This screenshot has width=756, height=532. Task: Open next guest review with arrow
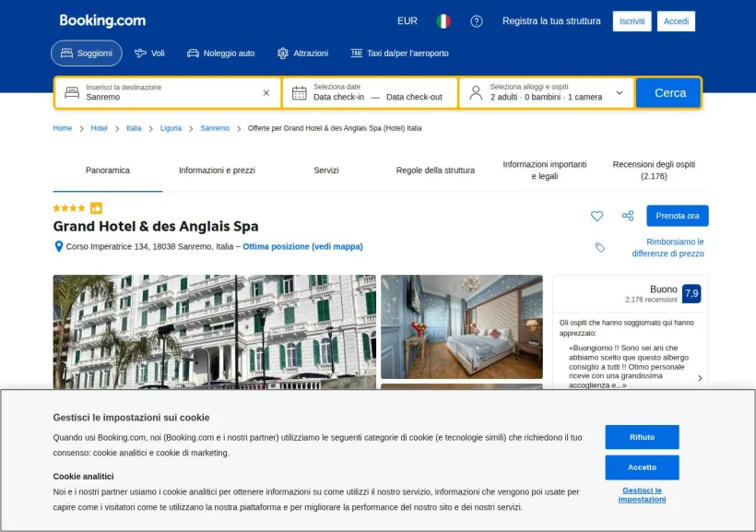(x=700, y=378)
